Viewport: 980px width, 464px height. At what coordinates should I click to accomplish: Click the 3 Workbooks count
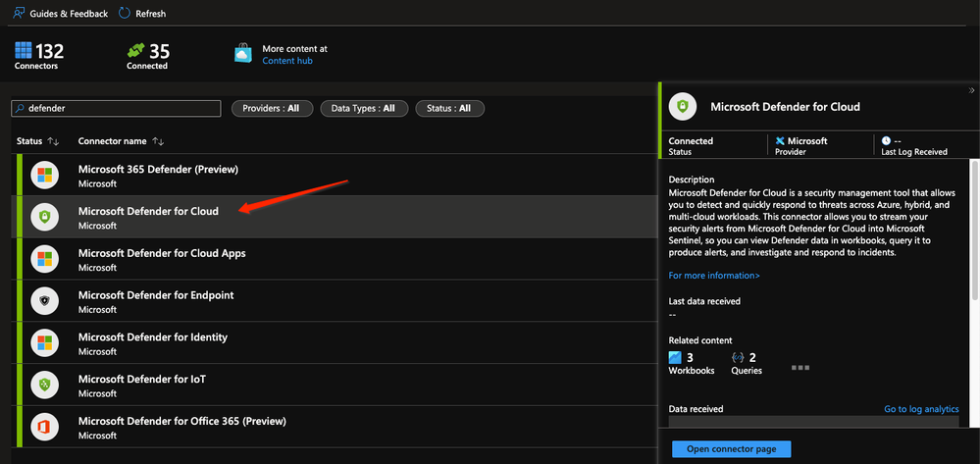click(690, 358)
